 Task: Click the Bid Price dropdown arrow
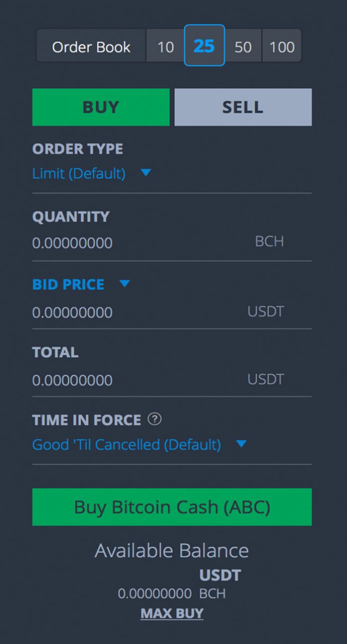click(125, 284)
